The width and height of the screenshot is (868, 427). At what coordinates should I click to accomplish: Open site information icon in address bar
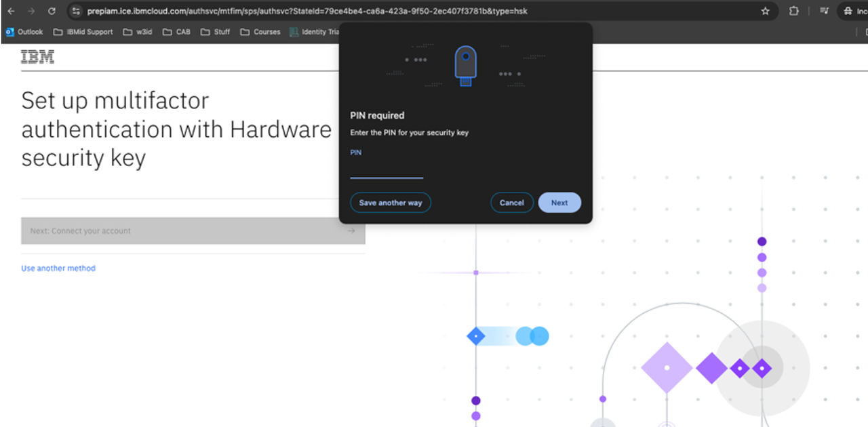click(76, 11)
